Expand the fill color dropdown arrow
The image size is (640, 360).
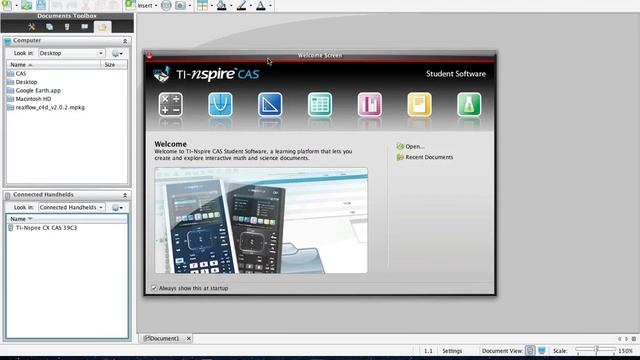click(231, 6)
